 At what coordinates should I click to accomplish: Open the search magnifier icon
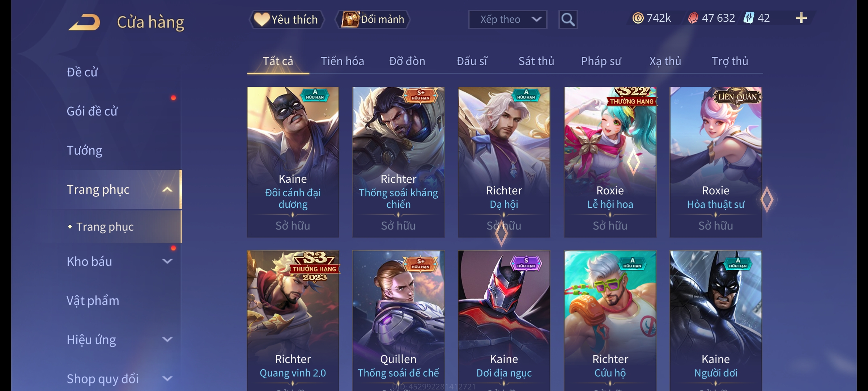(x=568, y=20)
